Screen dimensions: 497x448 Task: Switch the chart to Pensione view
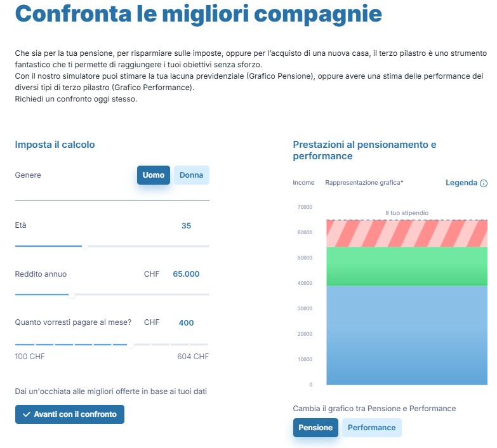point(315,428)
